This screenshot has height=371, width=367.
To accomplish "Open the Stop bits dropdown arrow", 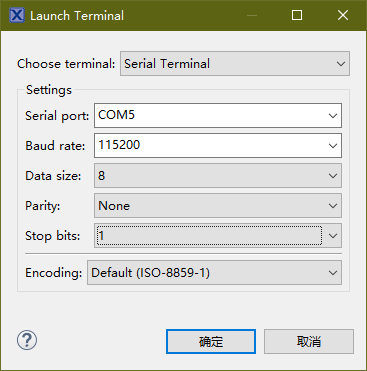I will pos(333,236).
